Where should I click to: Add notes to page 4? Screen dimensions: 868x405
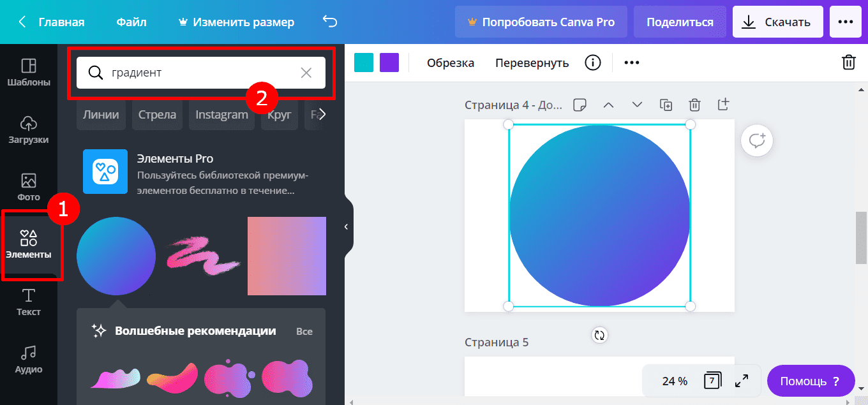pos(580,105)
